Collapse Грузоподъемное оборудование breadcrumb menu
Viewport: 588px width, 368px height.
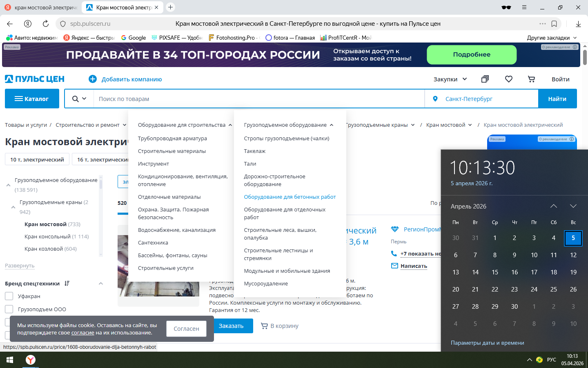(x=332, y=125)
